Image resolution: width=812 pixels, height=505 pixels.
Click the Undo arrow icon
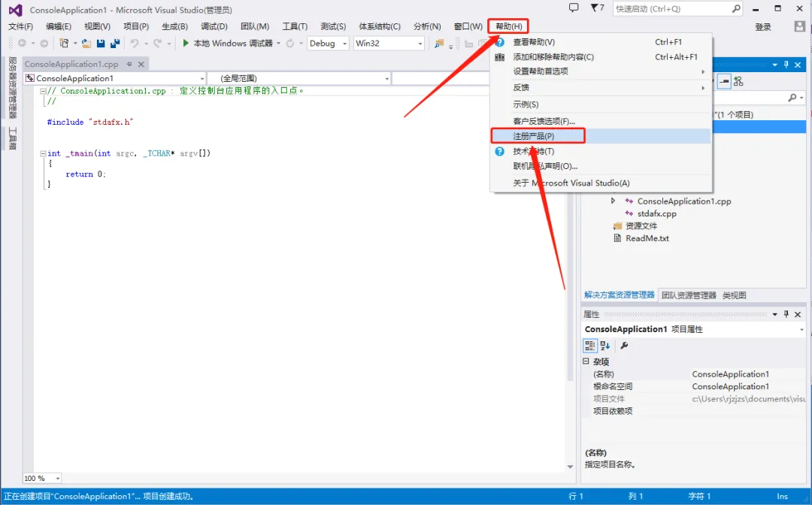[135, 44]
